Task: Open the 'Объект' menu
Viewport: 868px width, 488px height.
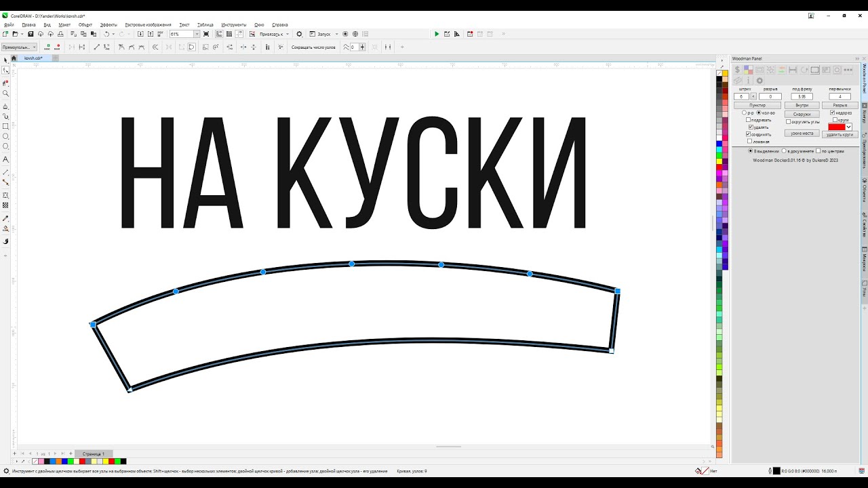Action: pos(85,24)
